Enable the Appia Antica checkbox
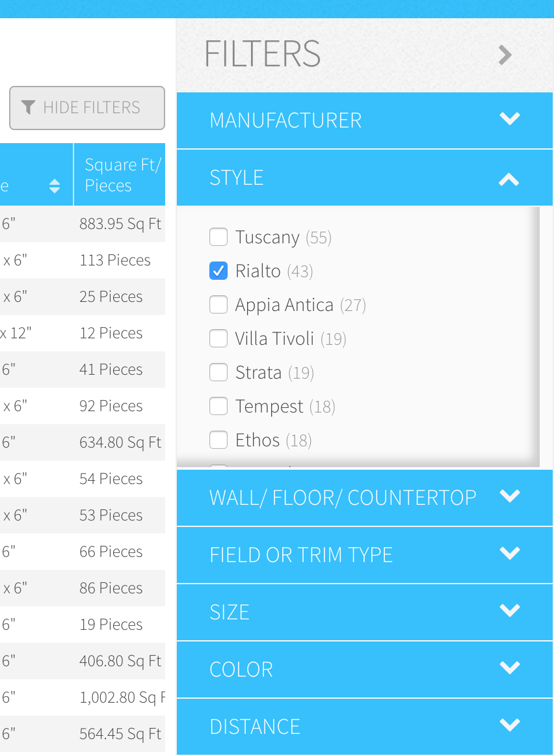Viewport: 554px width, 756px height. (x=218, y=304)
